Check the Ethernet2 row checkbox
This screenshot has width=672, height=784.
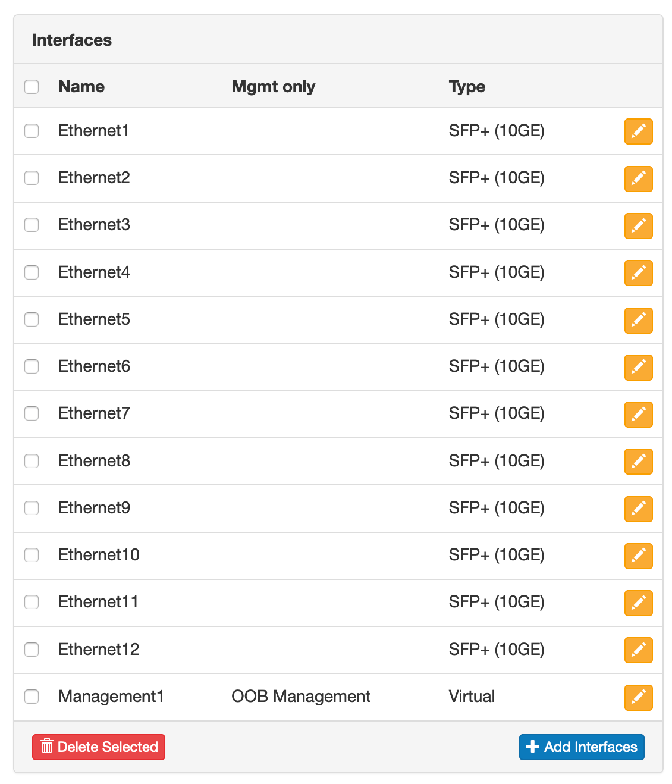[x=32, y=178]
